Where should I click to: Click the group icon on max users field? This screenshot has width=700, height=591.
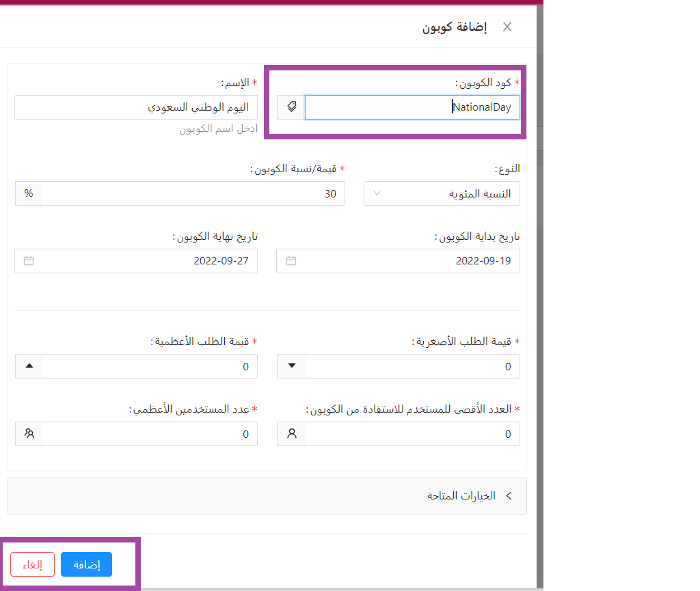pos(29,434)
